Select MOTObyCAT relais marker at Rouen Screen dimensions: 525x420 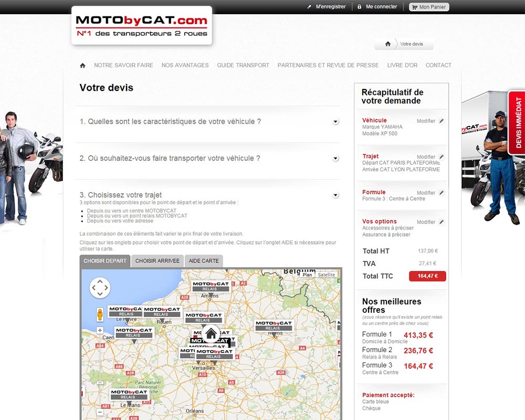pos(161,311)
